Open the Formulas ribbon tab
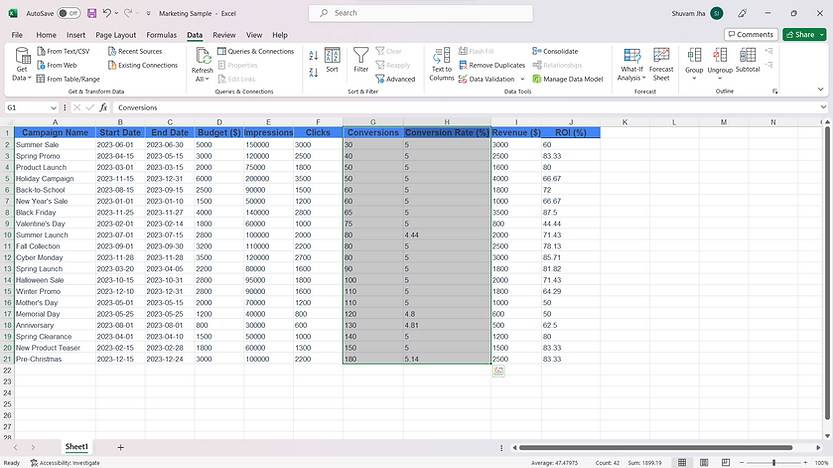The image size is (833, 468). (161, 35)
